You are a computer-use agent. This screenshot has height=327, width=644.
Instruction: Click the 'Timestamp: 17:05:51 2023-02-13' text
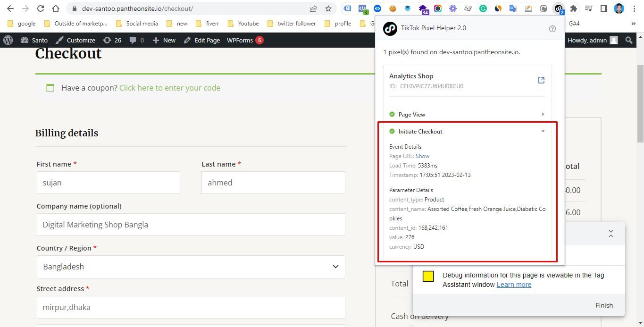(x=430, y=175)
